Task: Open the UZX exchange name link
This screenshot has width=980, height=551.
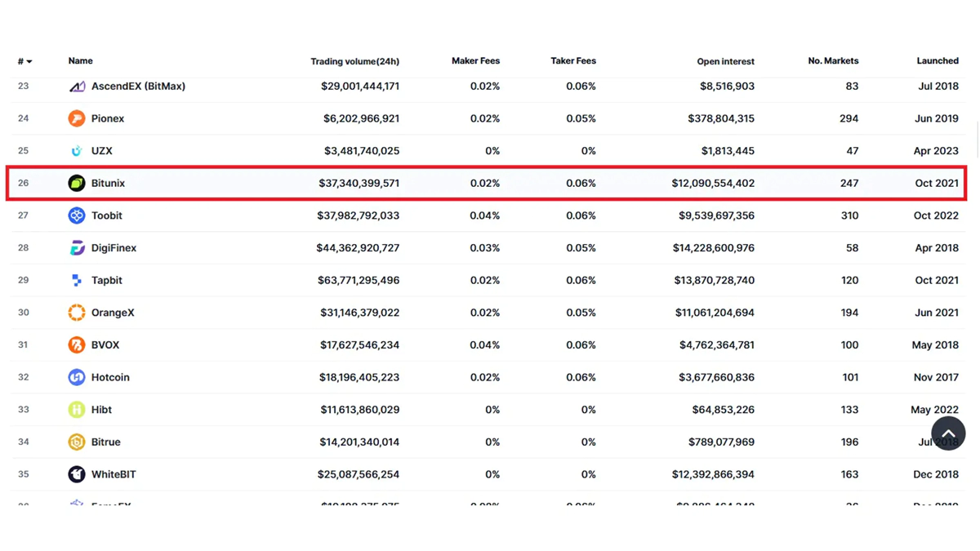Action: tap(101, 151)
